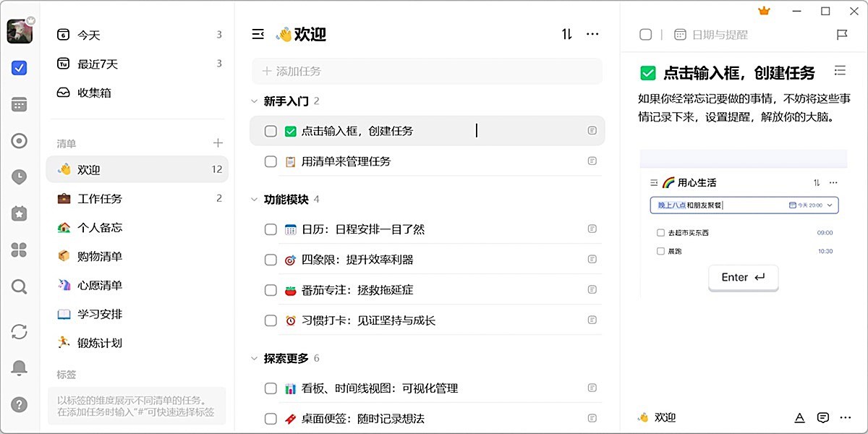The image size is (868, 434).
Task: Click the sync icon in the sidebar
Action: point(19,332)
